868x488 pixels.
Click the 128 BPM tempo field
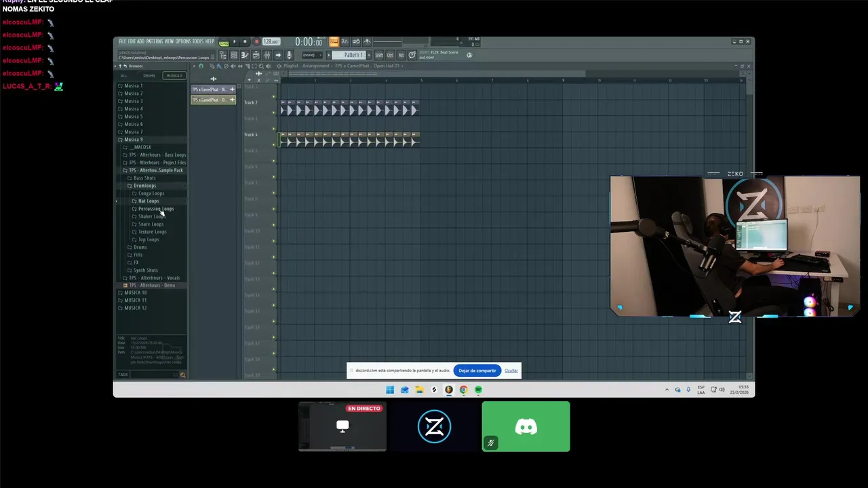tap(271, 41)
